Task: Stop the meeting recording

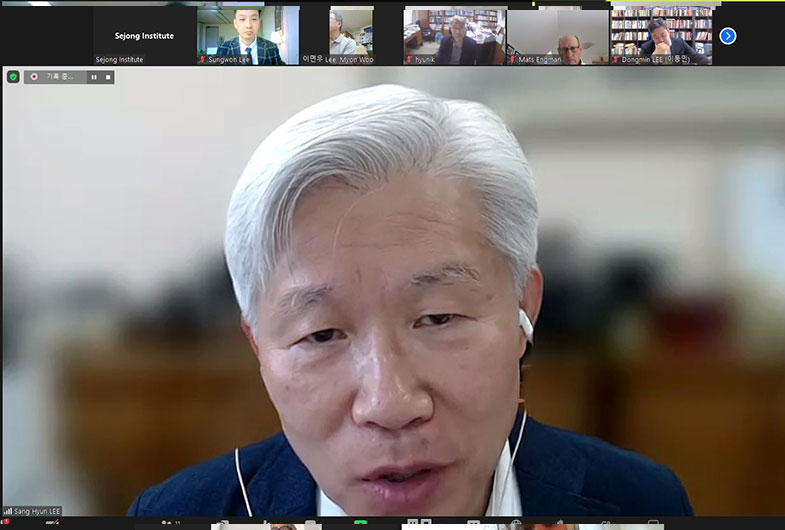Action: pyautogui.click(x=108, y=77)
